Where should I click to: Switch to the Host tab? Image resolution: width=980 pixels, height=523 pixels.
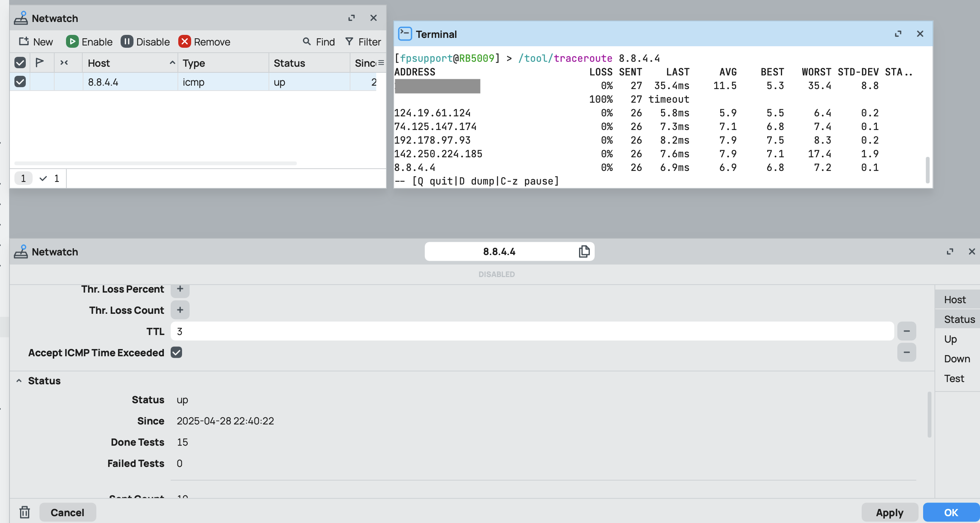pos(955,299)
